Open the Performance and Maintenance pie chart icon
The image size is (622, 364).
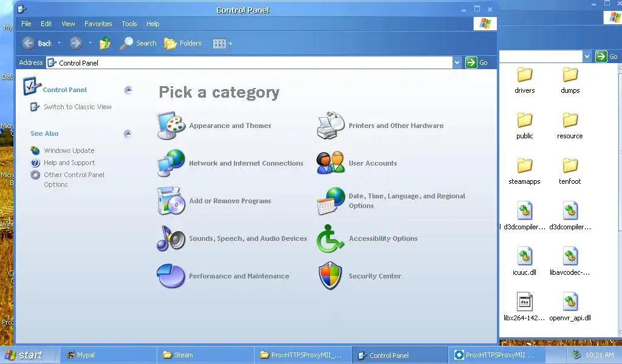point(171,276)
